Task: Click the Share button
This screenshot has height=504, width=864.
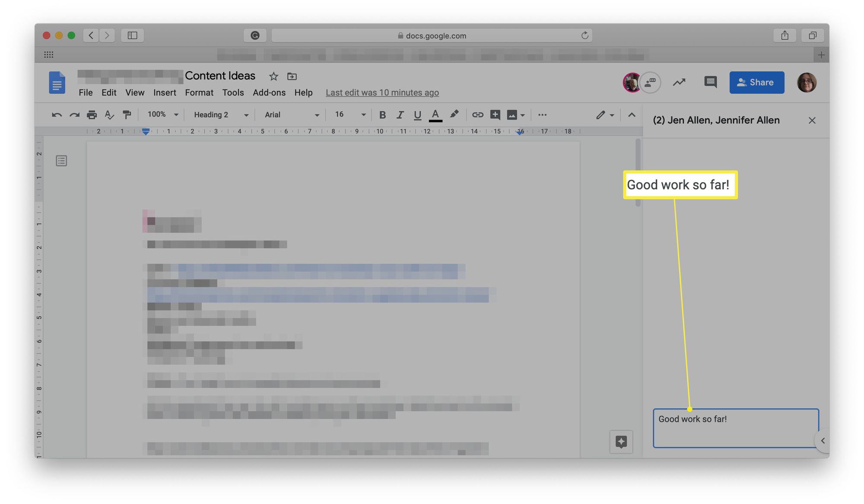Action: click(x=756, y=82)
